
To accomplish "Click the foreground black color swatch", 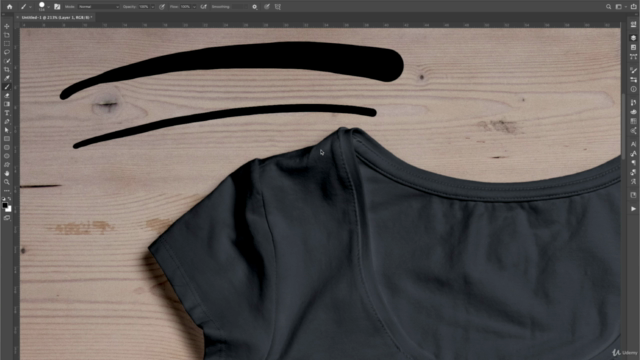I will (4, 205).
